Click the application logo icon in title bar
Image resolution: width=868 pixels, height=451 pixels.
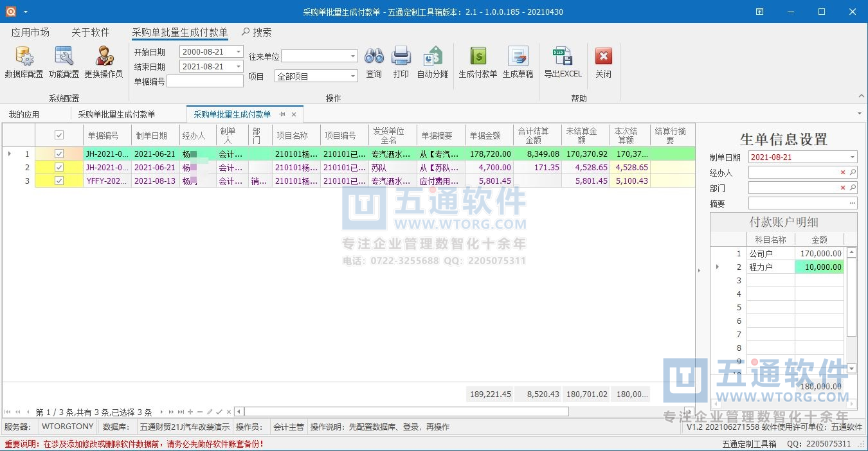(10, 12)
